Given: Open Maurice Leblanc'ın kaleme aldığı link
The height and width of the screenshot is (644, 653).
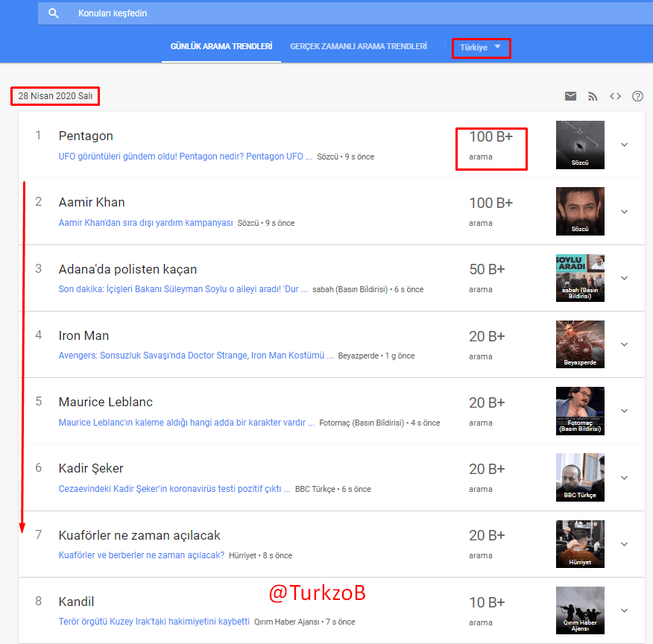Looking at the screenshot, I should coord(186,422).
